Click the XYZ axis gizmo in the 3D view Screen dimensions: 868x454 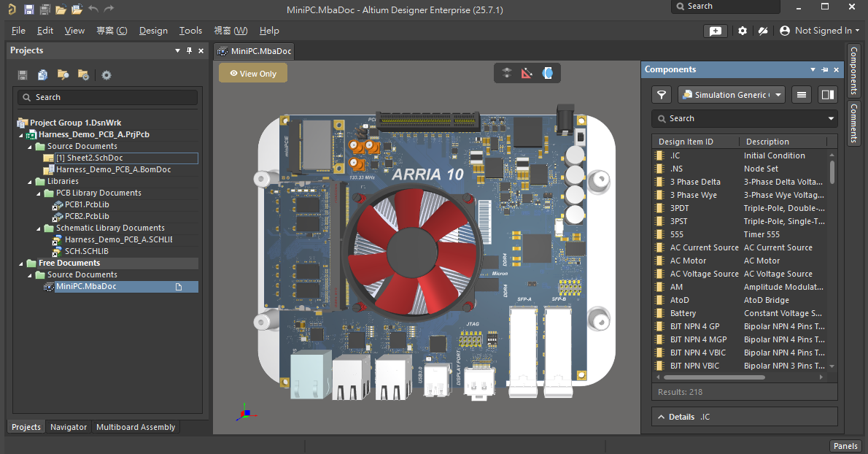[x=247, y=412]
